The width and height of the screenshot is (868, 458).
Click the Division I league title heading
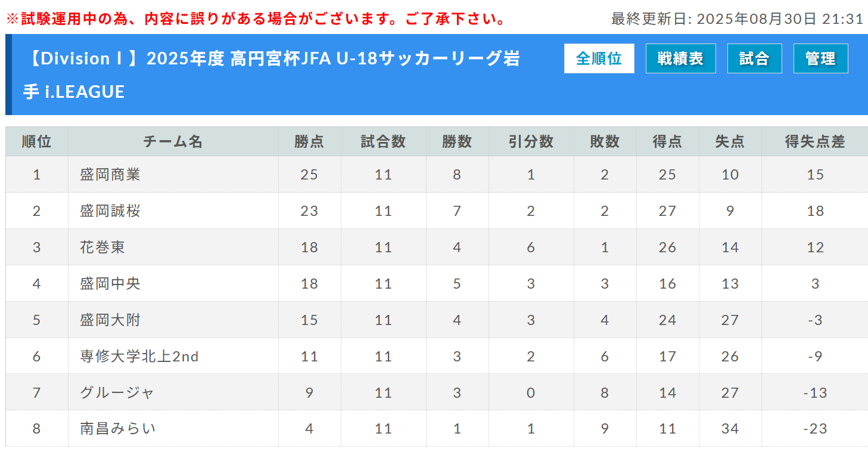click(272, 75)
